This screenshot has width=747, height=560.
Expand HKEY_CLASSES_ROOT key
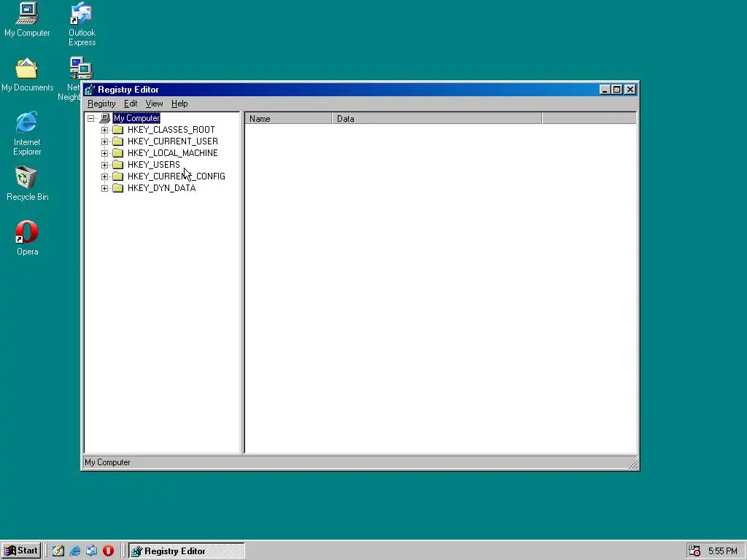pyautogui.click(x=105, y=130)
